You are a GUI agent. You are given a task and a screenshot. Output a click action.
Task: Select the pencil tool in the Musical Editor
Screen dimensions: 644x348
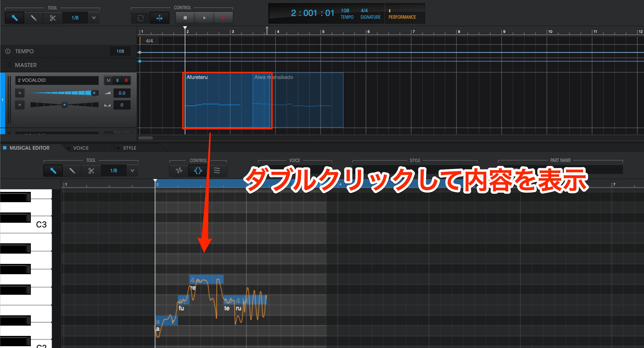(72, 171)
